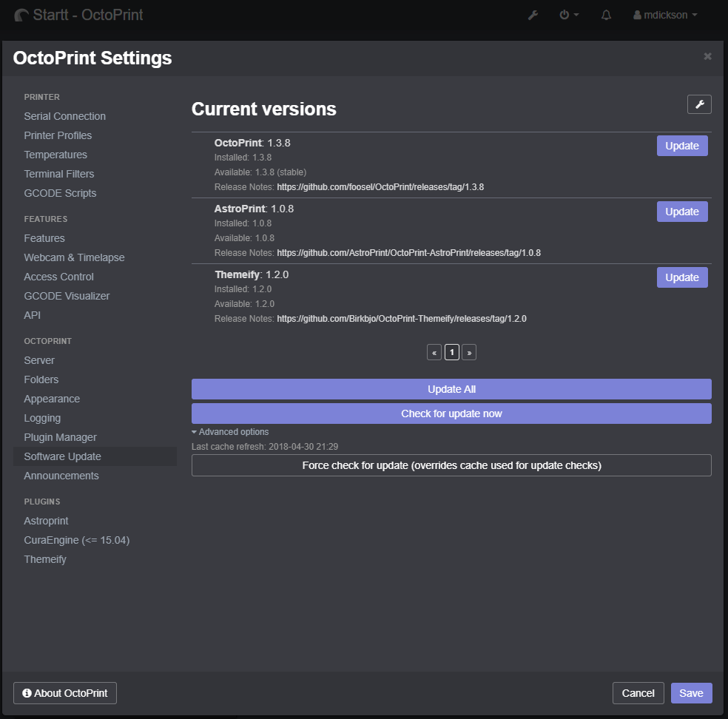728x719 pixels.
Task: Open the system power menu
Action: click(x=569, y=15)
